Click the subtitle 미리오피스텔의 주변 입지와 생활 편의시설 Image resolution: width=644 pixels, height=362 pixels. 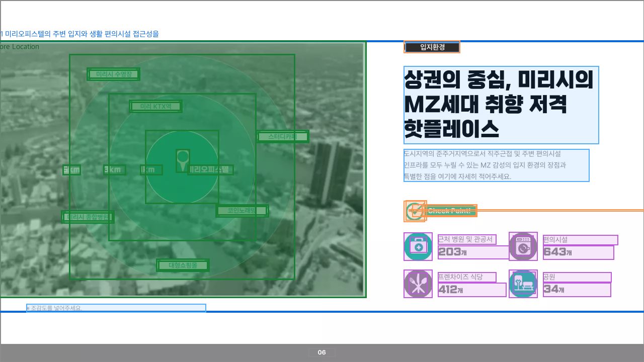80,34
